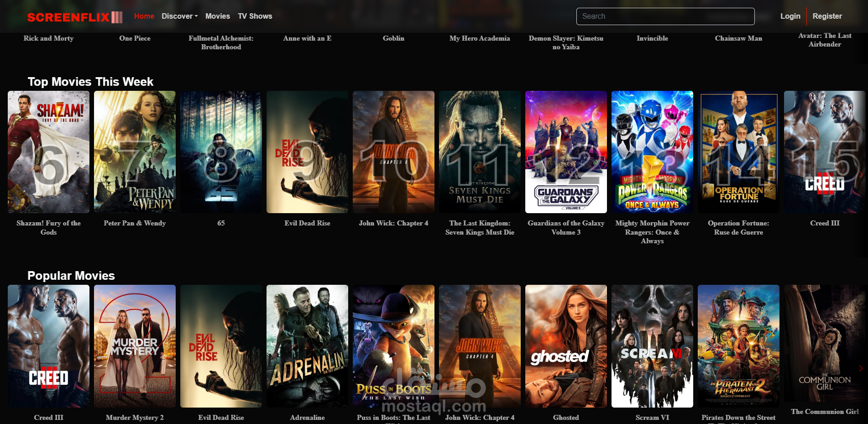Image resolution: width=868 pixels, height=424 pixels.
Task: Open Goblin title link
Action: (393, 38)
